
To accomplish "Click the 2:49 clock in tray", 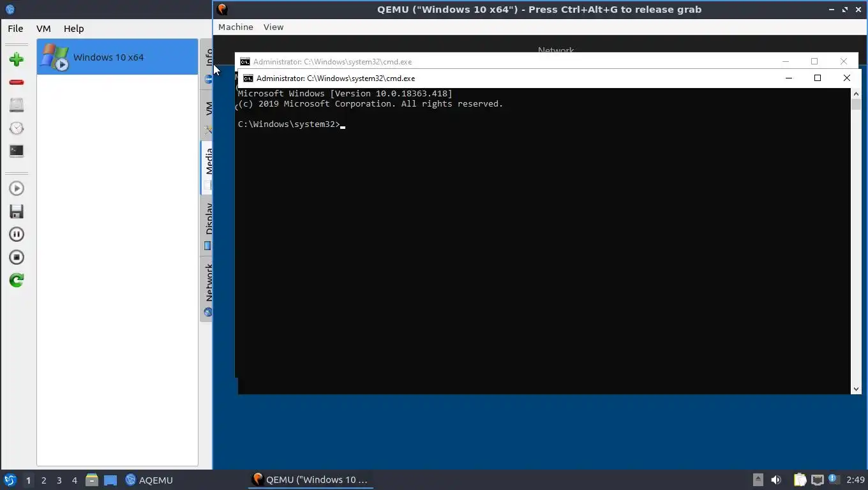I will tap(855, 480).
